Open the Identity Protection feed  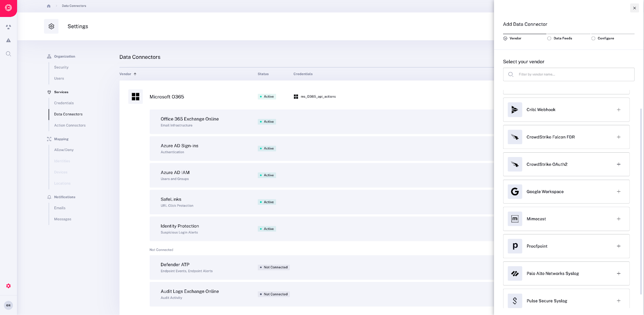click(322, 229)
